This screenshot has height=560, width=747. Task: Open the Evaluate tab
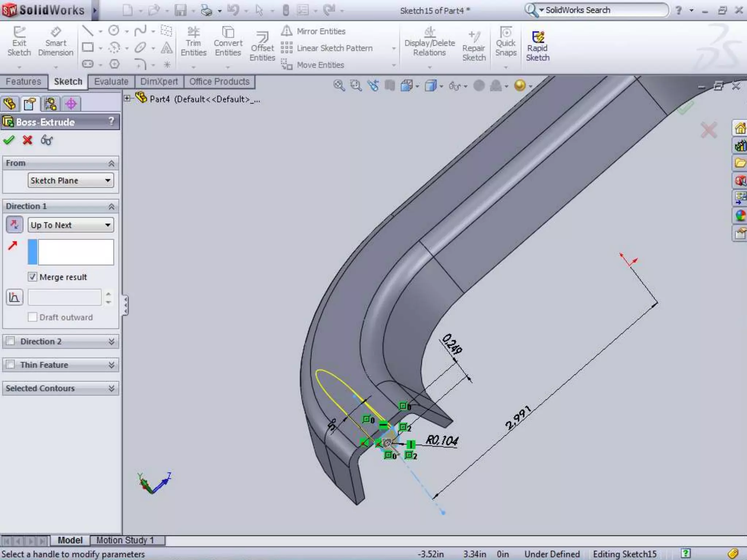point(111,82)
